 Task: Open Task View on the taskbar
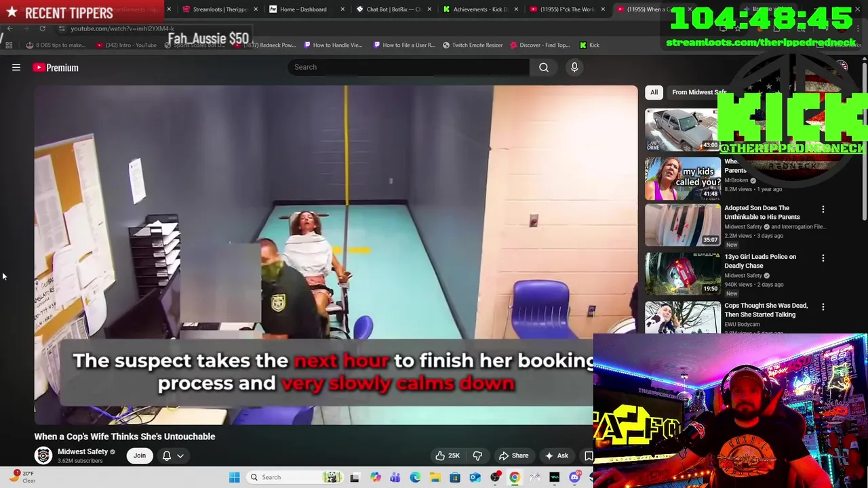355,477
